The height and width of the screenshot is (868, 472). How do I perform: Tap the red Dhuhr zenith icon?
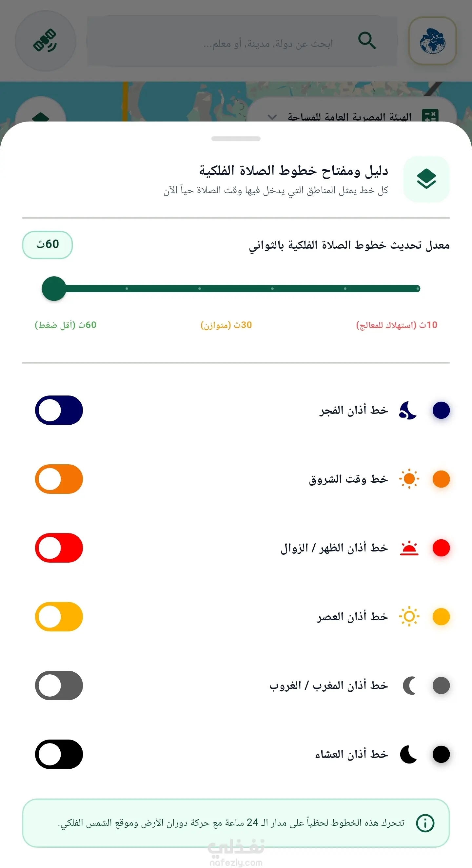(409, 548)
